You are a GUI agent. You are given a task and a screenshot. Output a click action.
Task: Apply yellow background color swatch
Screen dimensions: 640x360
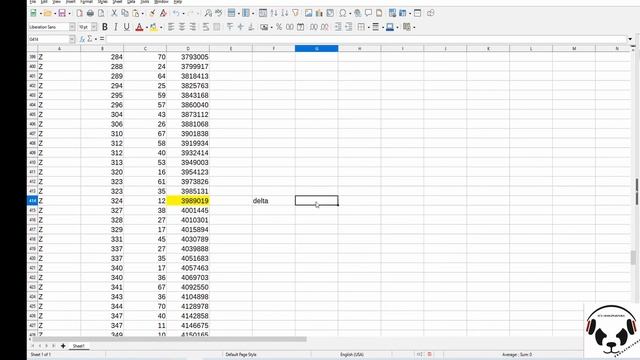[x=153, y=27]
